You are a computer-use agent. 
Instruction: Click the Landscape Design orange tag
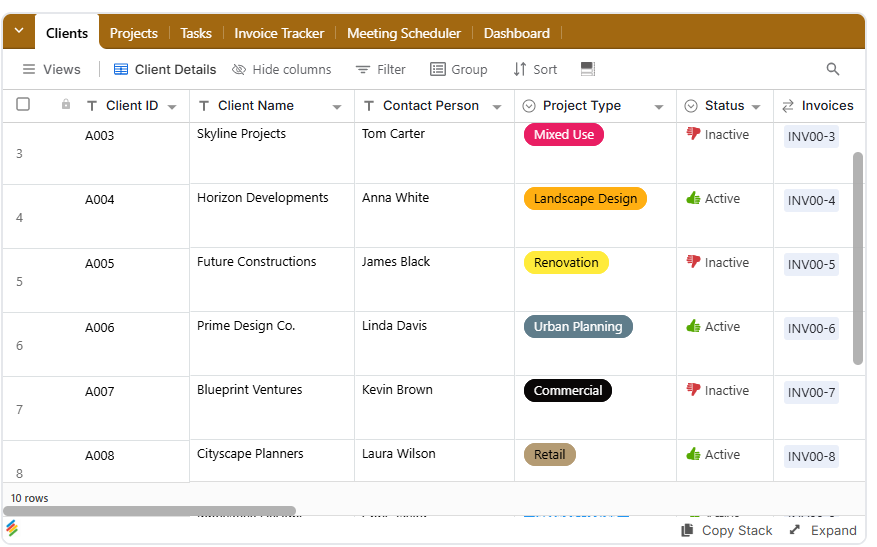(x=585, y=199)
